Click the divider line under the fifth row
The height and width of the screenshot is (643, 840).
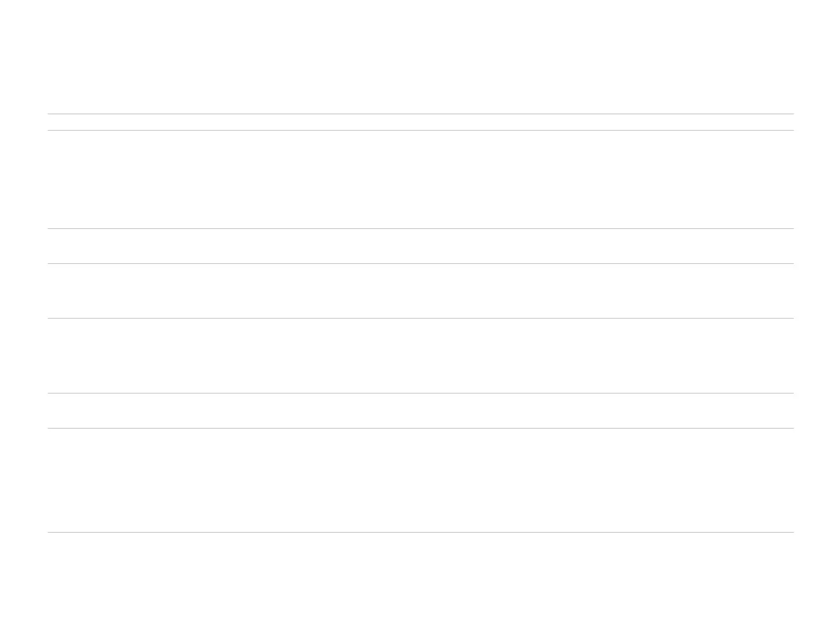pyautogui.click(x=420, y=428)
